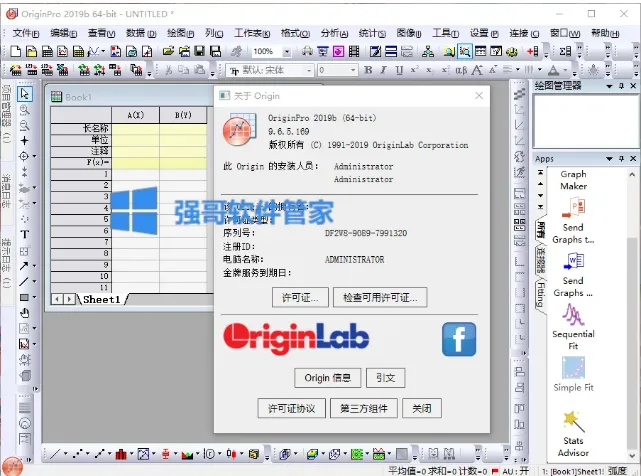This screenshot has width=641, height=476.
Task: Open the Plot menu
Action: click(180, 33)
